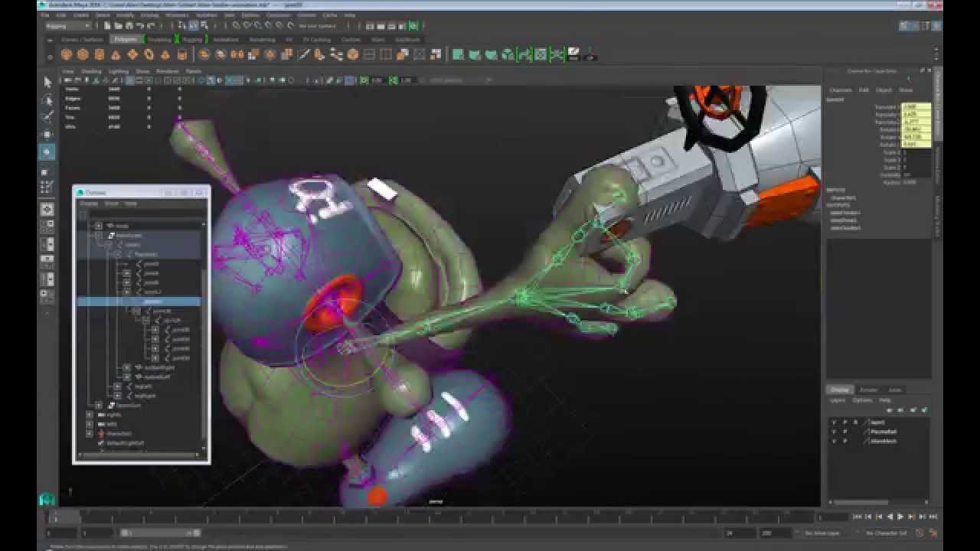Switch to the Animation shelf tab

(x=225, y=39)
